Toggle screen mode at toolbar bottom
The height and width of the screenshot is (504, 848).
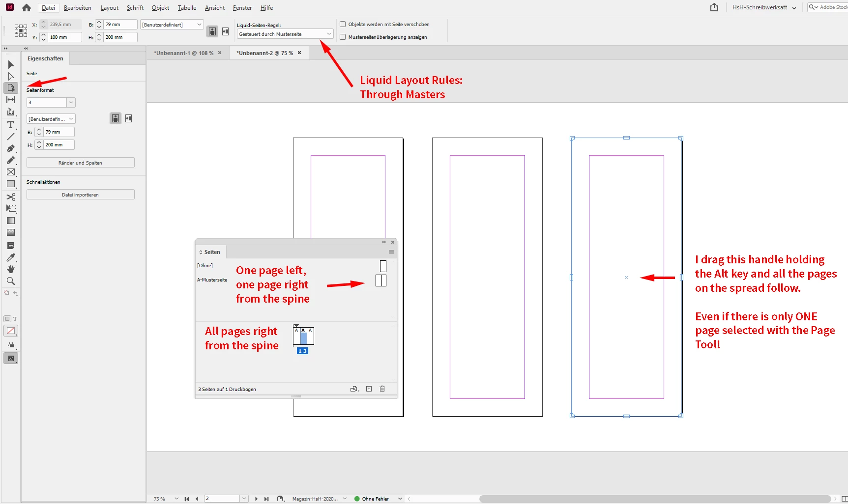tap(11, 359)
